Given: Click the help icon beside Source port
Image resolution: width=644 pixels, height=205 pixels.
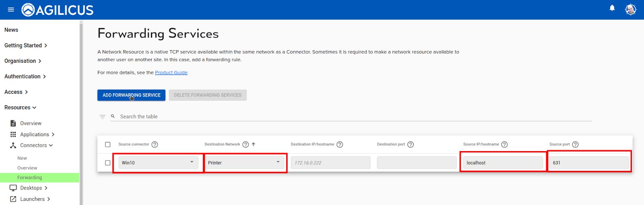Looking at the screenshot, I should tap(575, 145).
